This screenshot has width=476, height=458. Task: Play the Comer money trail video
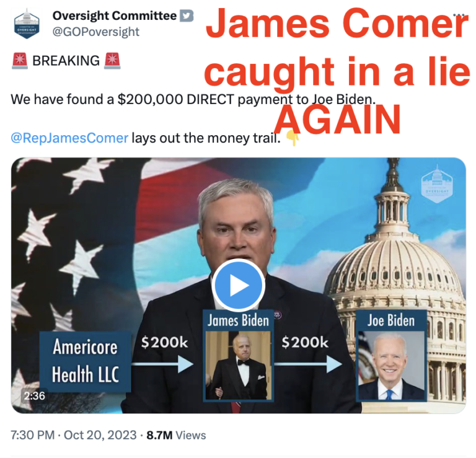238,285
